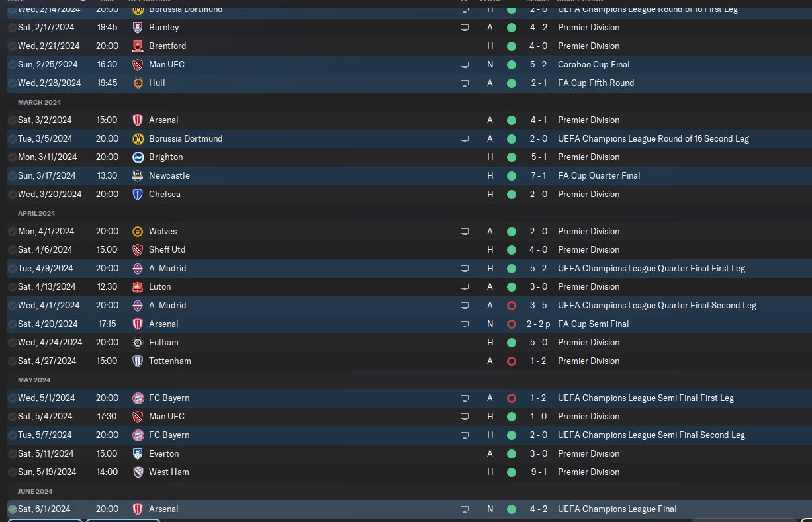Toggle the check icon beside Sun, 5/19/2024

(13, 472)
